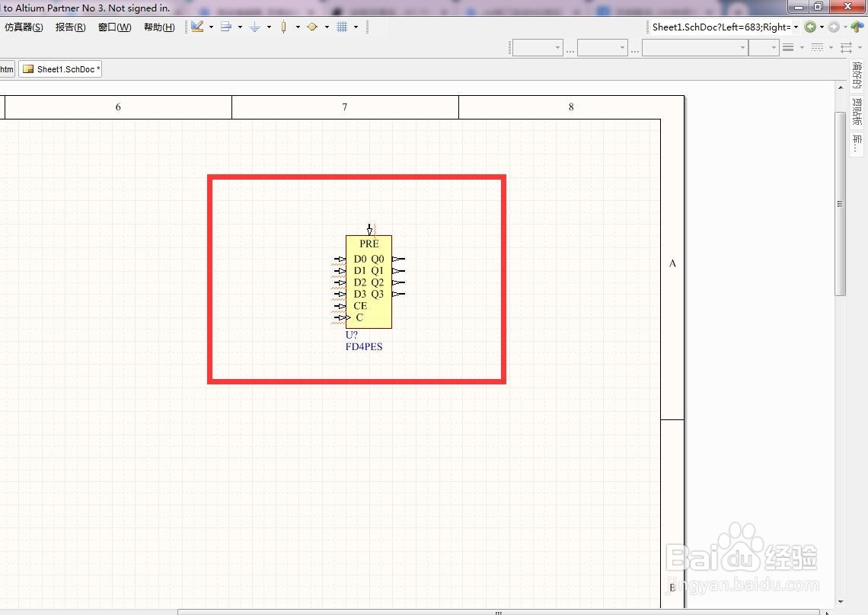868x615 pixels.
Task: Click the Q3 output pin label
Action: [x=378, y=294]
